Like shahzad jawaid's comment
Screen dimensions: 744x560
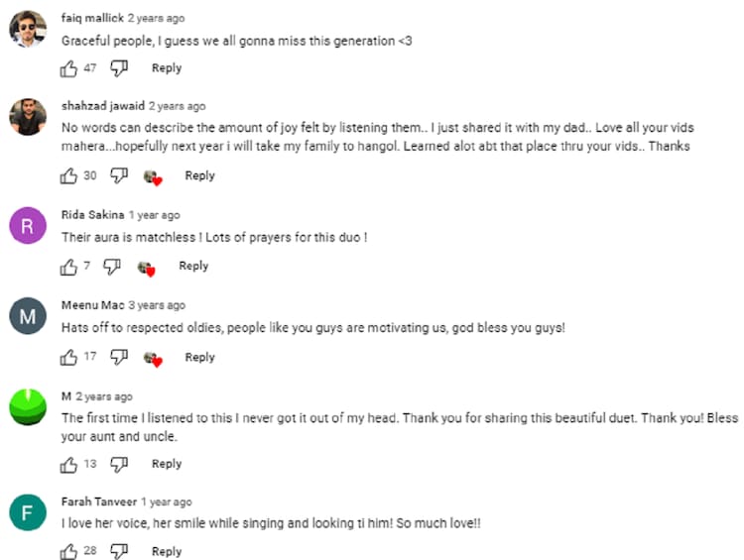click(x=68, y=175)
